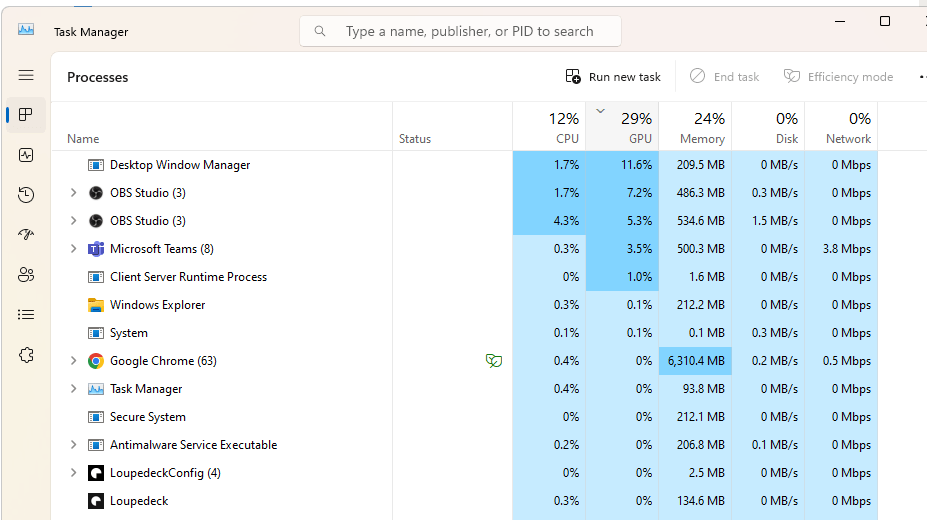
Task: Click the 134.6 MB Loupedeck memory cell
Action: tap(695, 501)
